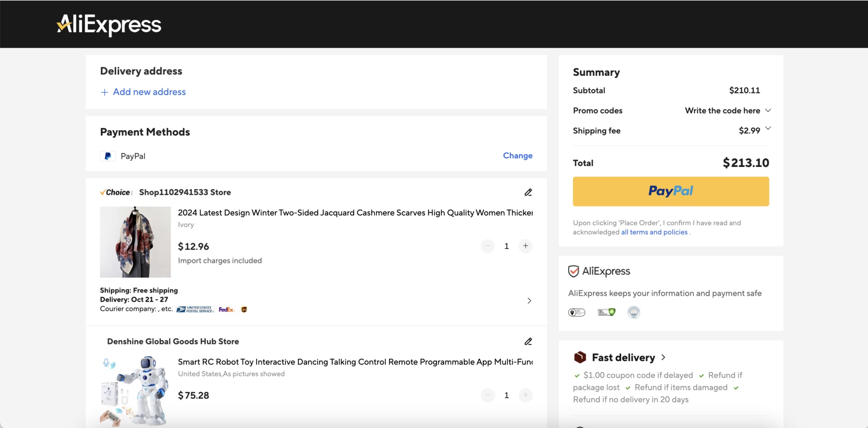Click the edit pencil for Shop1102941533 Store
The width and height of the screenshot is (868, 428).
tap(528, 193)
